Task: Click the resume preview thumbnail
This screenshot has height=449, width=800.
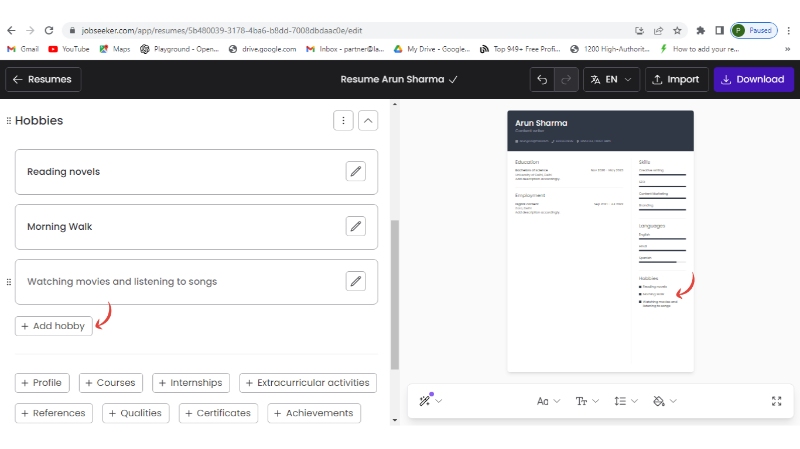Action: 600,240
